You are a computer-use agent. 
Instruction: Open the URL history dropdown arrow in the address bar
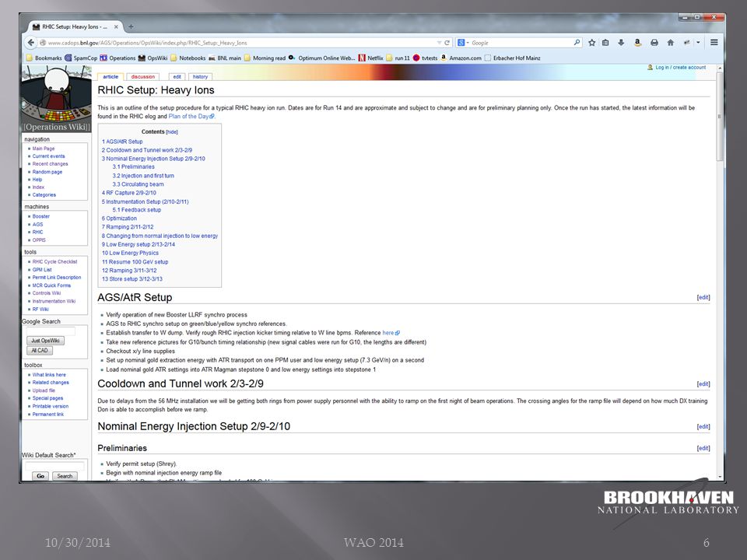(x=439, y=42)
